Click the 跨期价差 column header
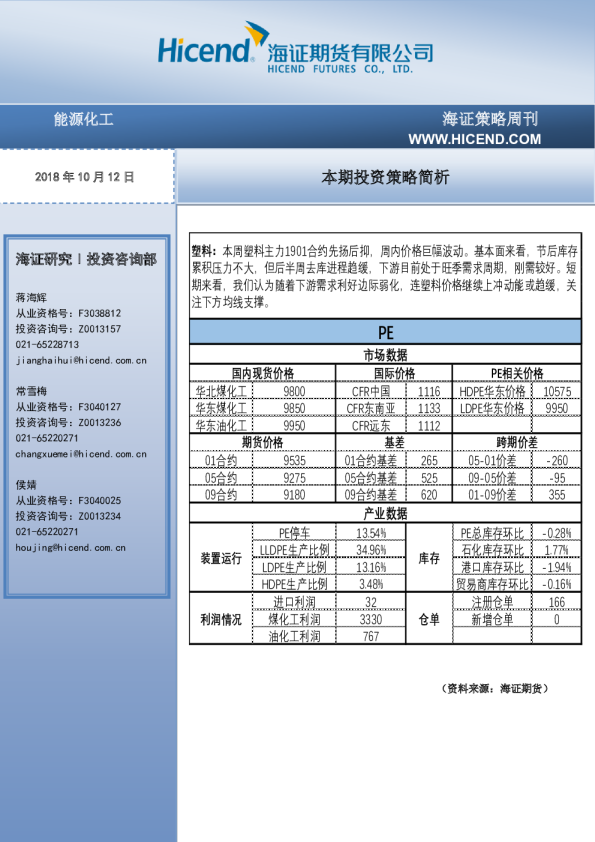 517,442
